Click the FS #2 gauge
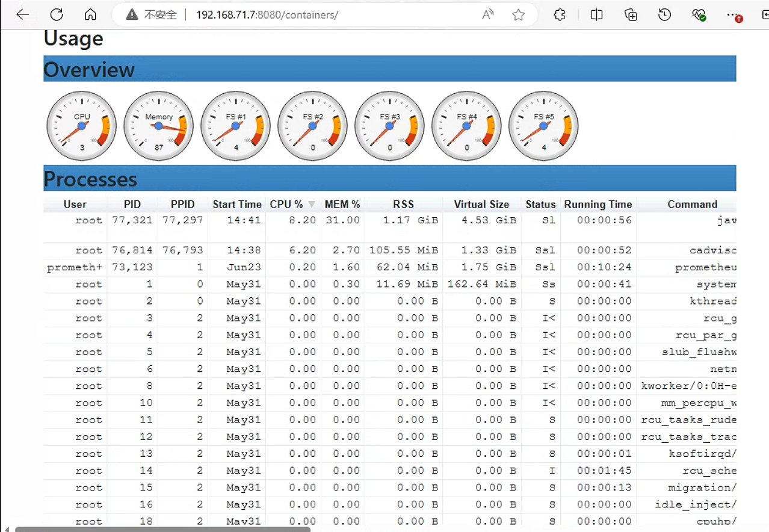The height and width of the screenshot is (532, 769). coord(313,126)
